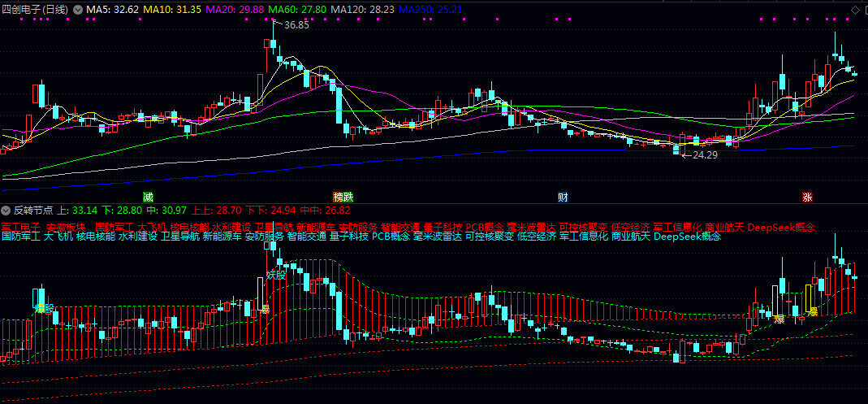This screenshot has width=868, height=404.
Task: Select the MA60: 27.80 moving average label
Action: click(297, 10)
